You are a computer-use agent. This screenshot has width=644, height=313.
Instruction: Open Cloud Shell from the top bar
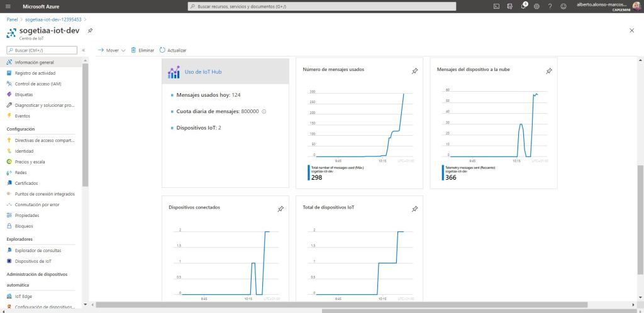coord(496,6)
